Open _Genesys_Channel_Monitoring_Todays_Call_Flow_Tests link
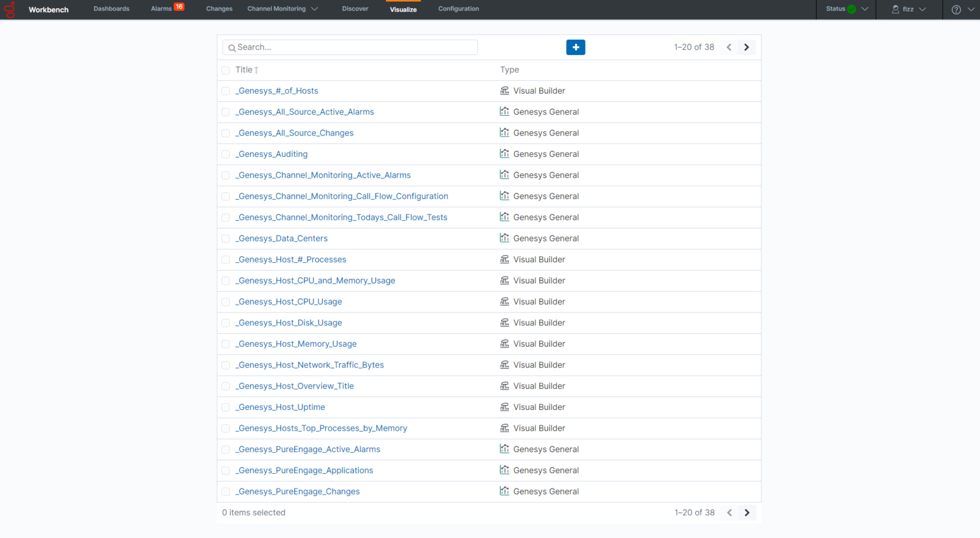This screenshot has width=980, height=538. click(x=341, y=217)
